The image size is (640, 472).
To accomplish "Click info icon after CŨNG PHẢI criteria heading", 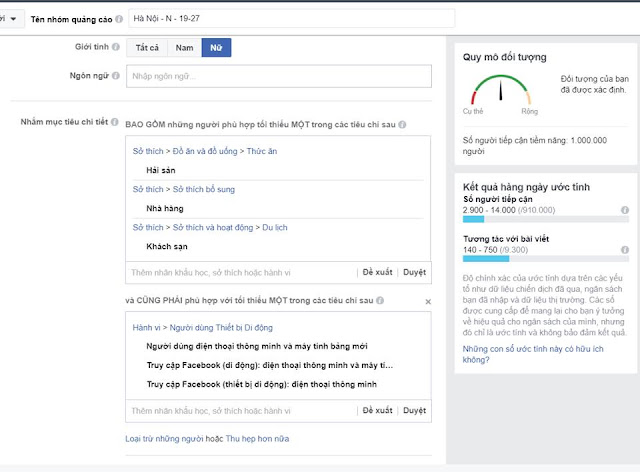I will click(380, 301).
